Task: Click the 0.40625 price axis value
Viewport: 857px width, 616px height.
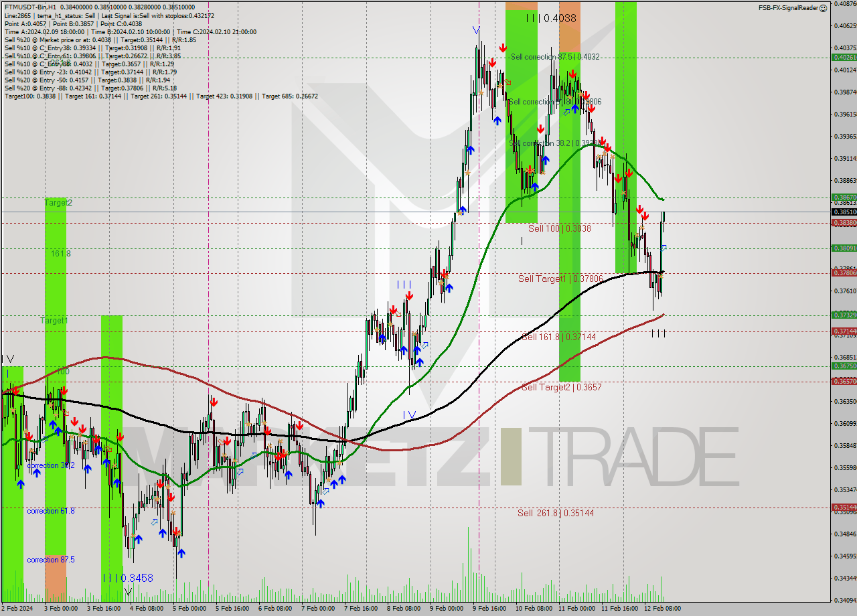Action: (844, 25)
